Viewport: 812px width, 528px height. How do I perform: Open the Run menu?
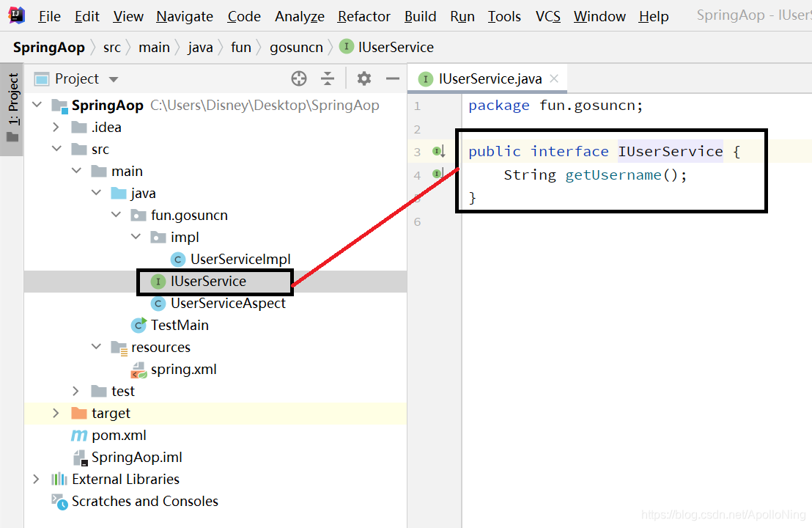click(462, 17)
